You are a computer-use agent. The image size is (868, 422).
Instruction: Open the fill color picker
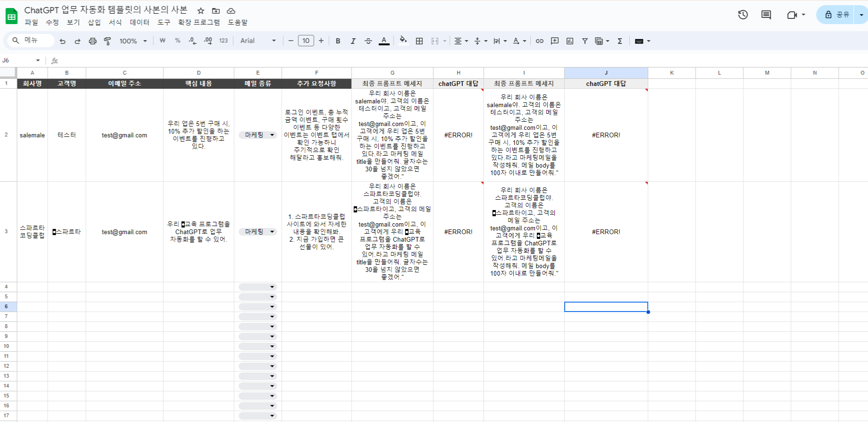pos(403,40)
